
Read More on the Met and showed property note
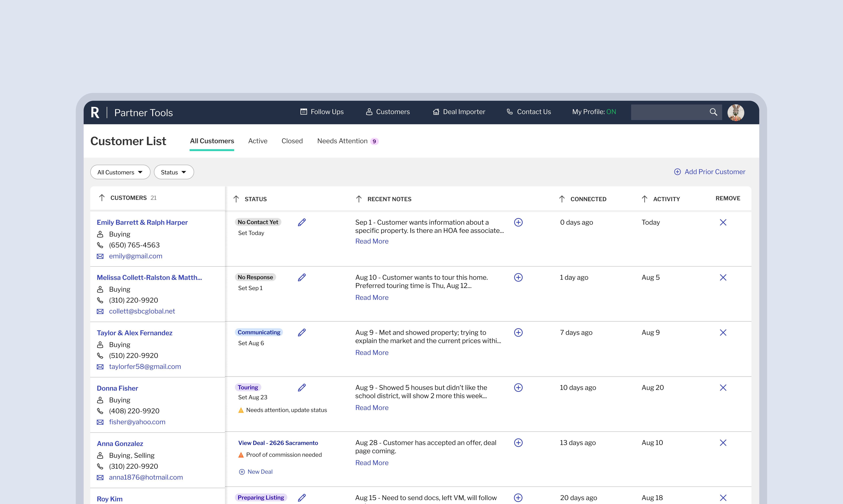[372, 353]
